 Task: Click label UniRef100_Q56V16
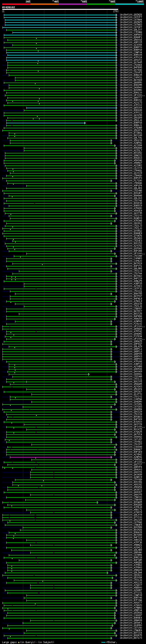point(131,40)
